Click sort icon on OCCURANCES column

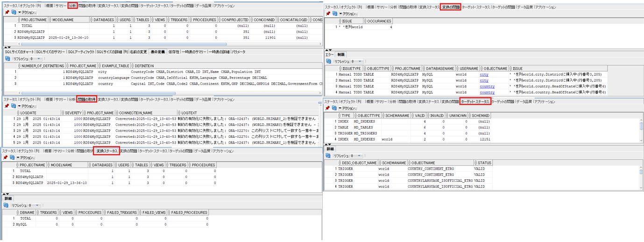click(365, 21)
